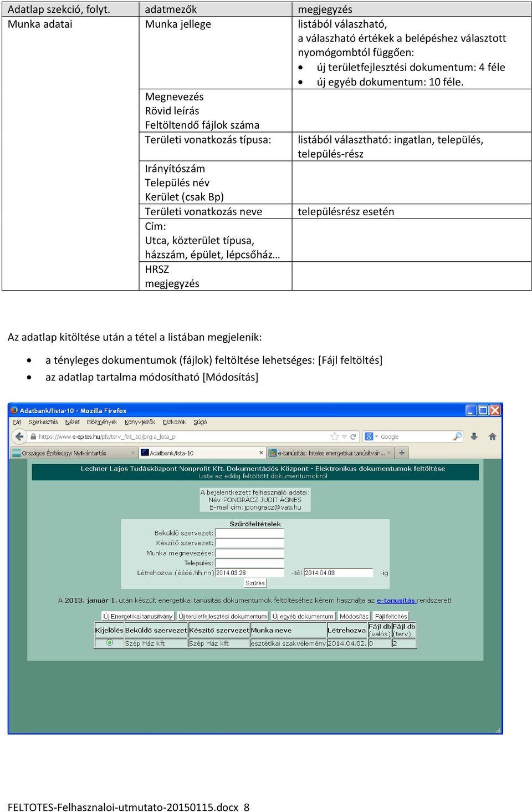Select the Szép Ház kft row radio button

(x=110, y=643)
